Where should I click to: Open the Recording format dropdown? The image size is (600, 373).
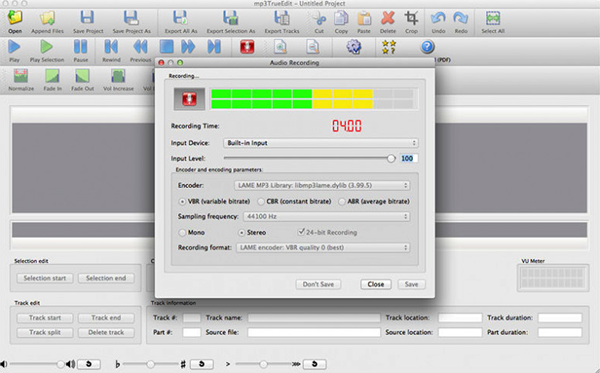(323, 248)
